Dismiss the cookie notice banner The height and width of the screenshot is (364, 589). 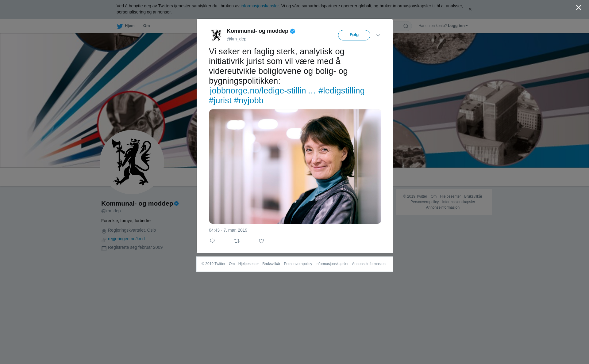pos(470,9)
